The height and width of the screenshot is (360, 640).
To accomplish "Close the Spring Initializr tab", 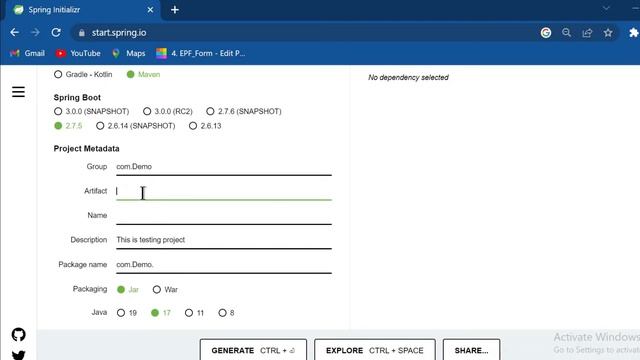I will 150,10.
